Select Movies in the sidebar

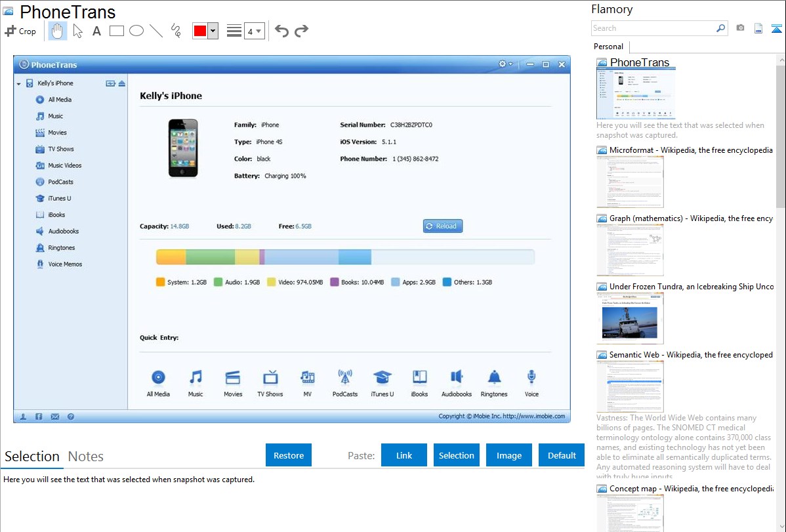tap(51, 133)
